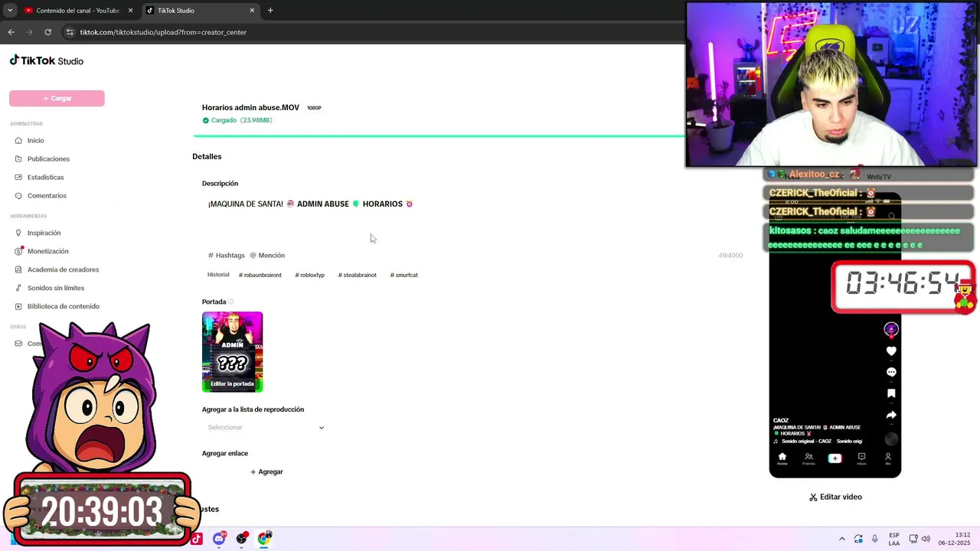The image size is (980, 551).
Task: Click the microphone icon in system tray
Action: [x=875, y=539]
